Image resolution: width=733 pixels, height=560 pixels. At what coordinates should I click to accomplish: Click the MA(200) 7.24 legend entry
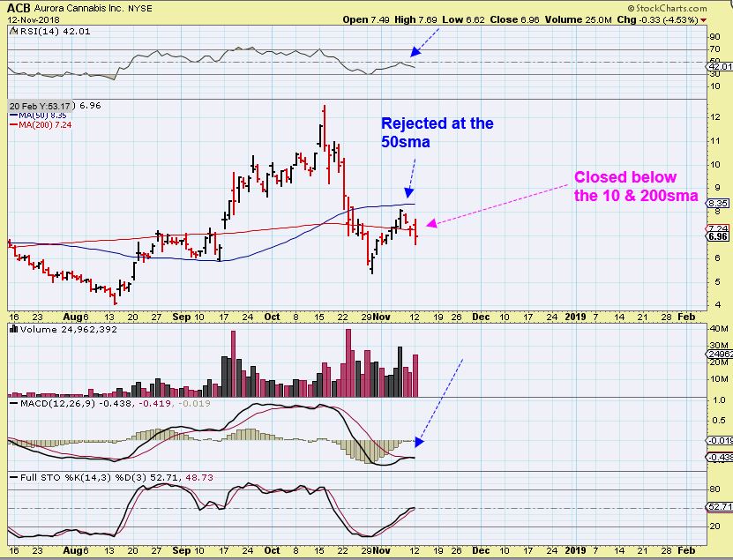point(41,125)
